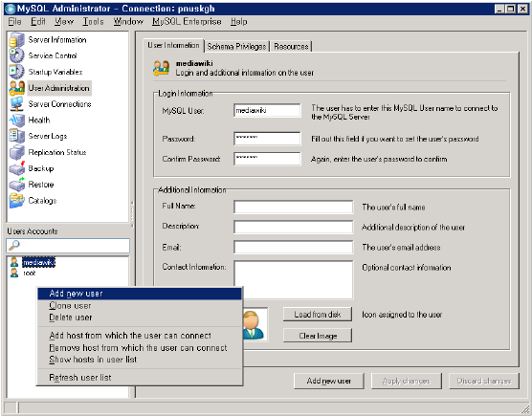Click the Clear Image button
Image resolution: width=532 pixels, height=416 pixels.
tap(318, 336)
